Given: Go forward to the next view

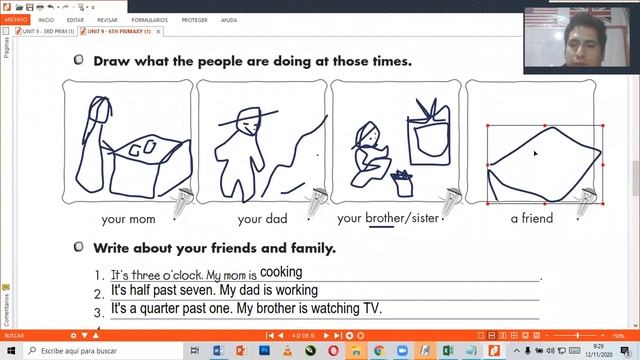Looking at the screenshot, I should click(360, 336).
